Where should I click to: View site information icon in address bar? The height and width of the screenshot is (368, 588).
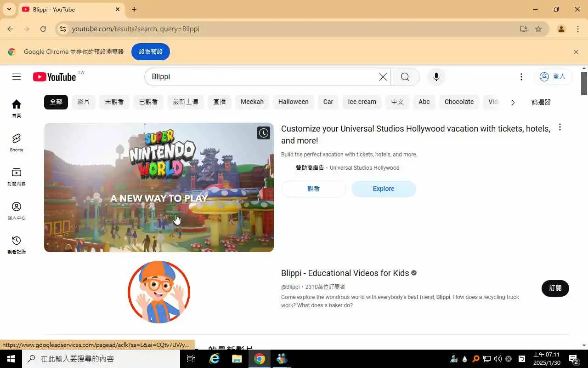tap(63, 29)
